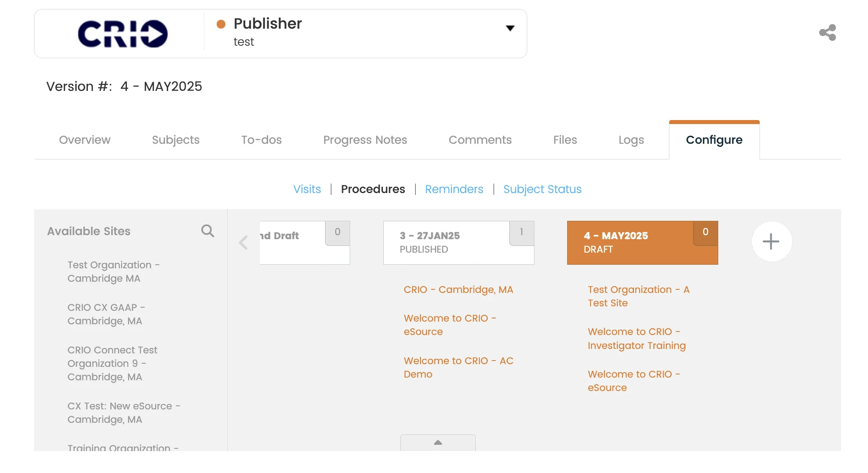This screenshot has width=868, height=473.
Task: Search available sites magnifier icon
Action: [x=208, y=231]
